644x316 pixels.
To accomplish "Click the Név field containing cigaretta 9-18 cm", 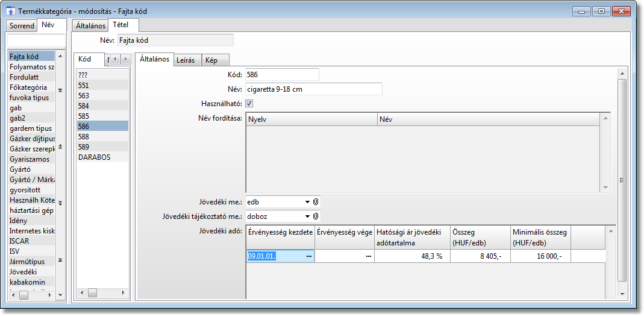I will [313, 89].
